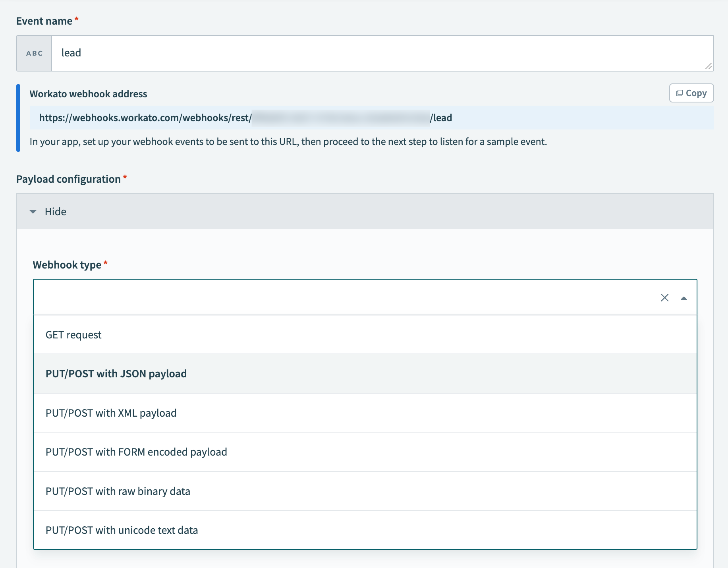Collapse the Payload configuration section via Hide
The width and height of the screenshot is (728, 568).
coord(56,211)
